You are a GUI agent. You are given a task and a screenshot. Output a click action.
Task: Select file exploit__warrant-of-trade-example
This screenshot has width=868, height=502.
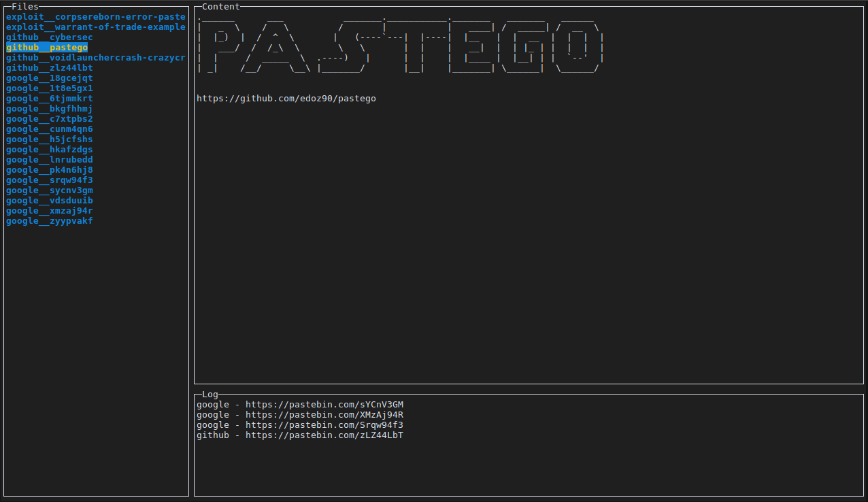pos(96,27)
